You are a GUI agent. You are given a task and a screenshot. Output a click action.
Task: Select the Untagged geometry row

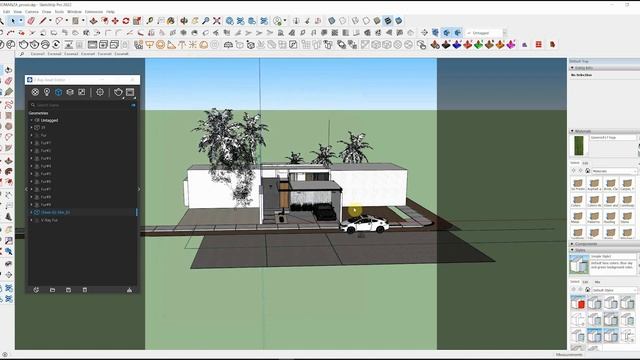tap(83, 120)
